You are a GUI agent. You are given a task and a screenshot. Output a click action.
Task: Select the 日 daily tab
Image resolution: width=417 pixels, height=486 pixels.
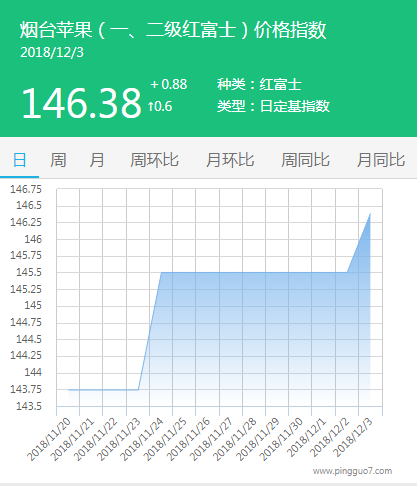click(19, 160)
